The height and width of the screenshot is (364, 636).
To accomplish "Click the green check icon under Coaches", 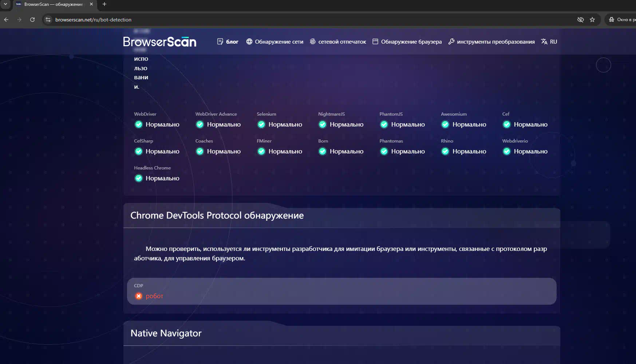I will click(x=200, y=152).
